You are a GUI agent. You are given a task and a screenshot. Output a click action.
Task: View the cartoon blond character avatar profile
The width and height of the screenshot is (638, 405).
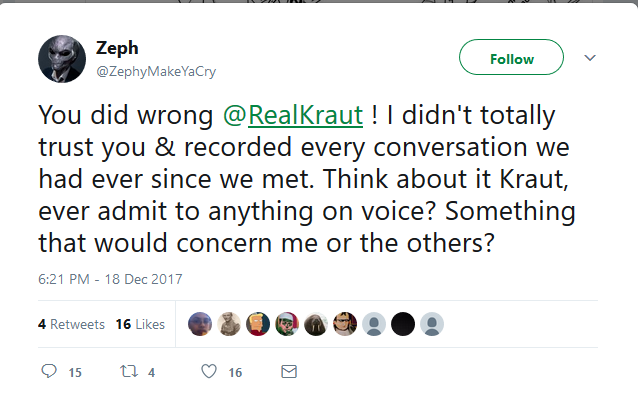coord(258,324)
